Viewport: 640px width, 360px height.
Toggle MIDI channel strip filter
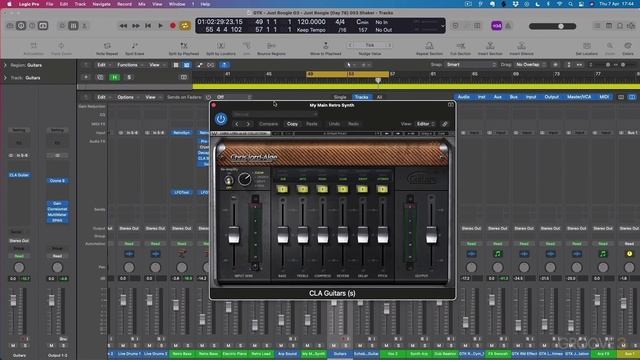pos(604,97)
